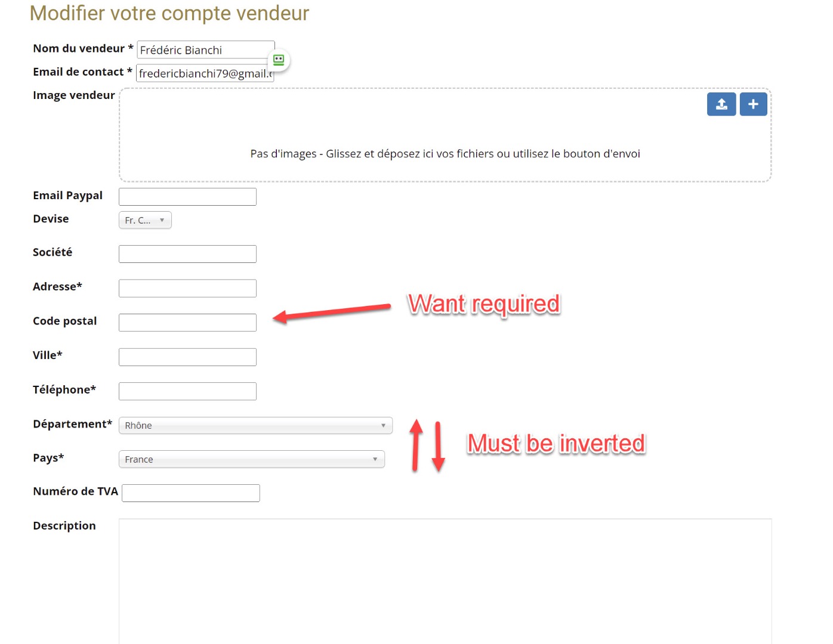Click the Département dropdown arrow
Viewport: 833px width, 644px height.
tap(383, 425)
